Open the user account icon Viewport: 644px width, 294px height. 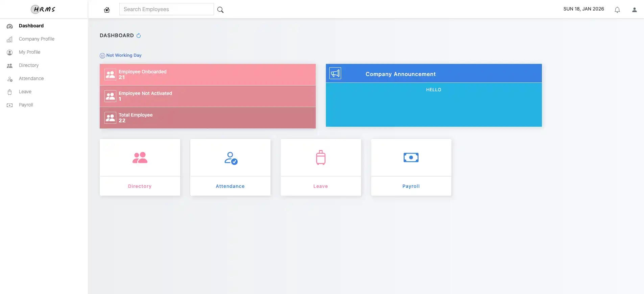point(635,10)
